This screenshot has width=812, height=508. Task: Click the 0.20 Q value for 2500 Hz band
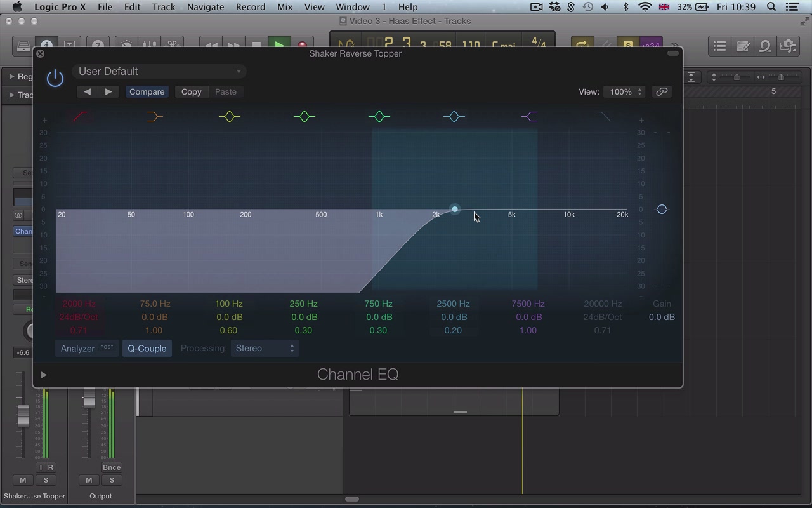click(453, 331)
